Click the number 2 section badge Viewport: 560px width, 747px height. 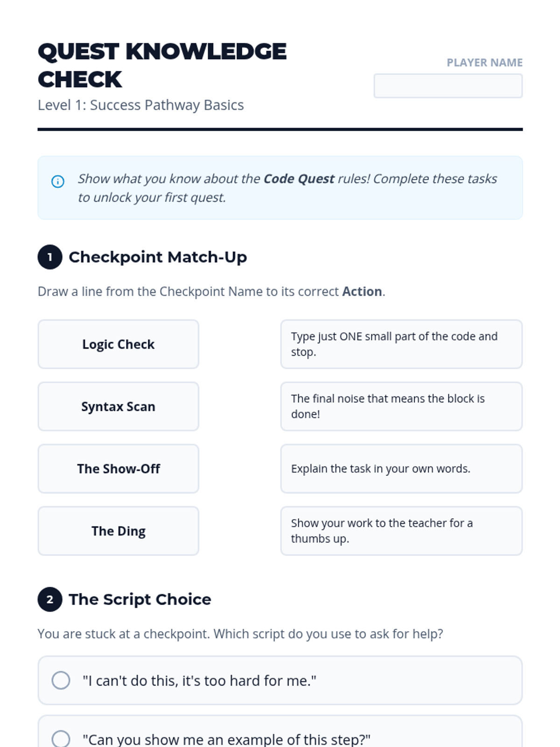tap(50, 599)
